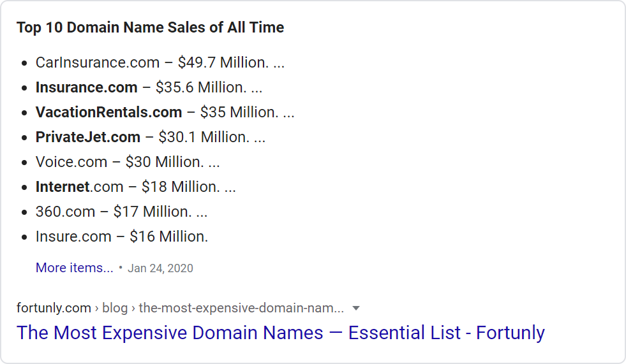
Task: Click the '$35 Million' price text
Action: pyautogui.click(x=239, y=112)
